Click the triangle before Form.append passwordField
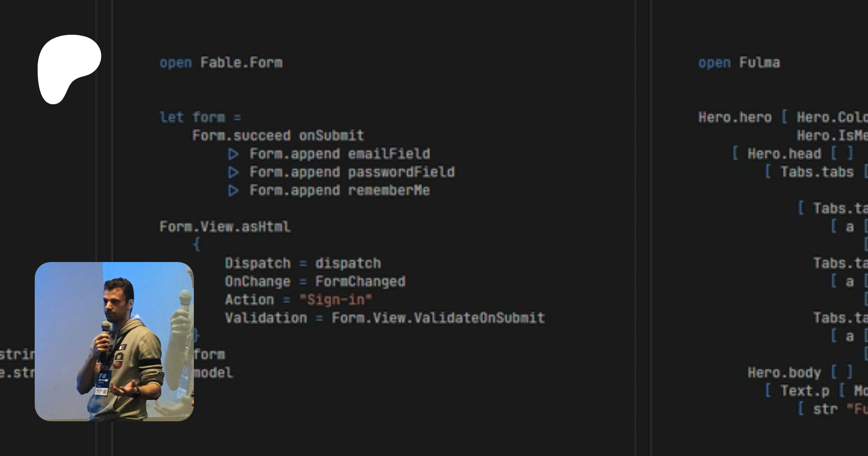Viewport: 868px width, 456px height. 233,172
